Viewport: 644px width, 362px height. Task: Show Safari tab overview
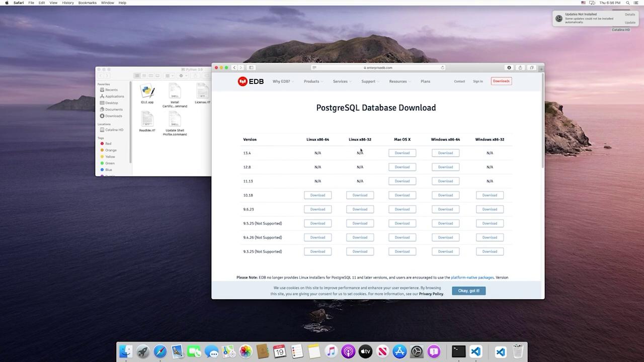tap(531, 67)
